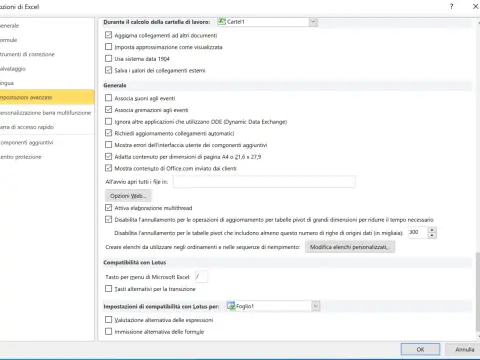Decrease pivot rows threshold with down arrow
The image size is (480, 360).
(432, 235)
